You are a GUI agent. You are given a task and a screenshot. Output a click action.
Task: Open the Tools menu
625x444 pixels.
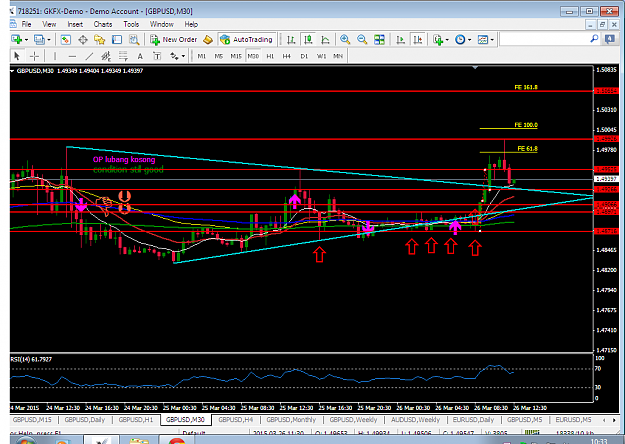click(131, 24)
